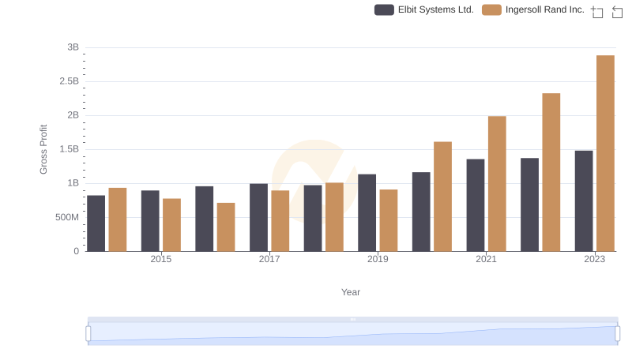Screen dimensions: 632x364
Task: Click the Year axis title
Action: tap(351, 292)
